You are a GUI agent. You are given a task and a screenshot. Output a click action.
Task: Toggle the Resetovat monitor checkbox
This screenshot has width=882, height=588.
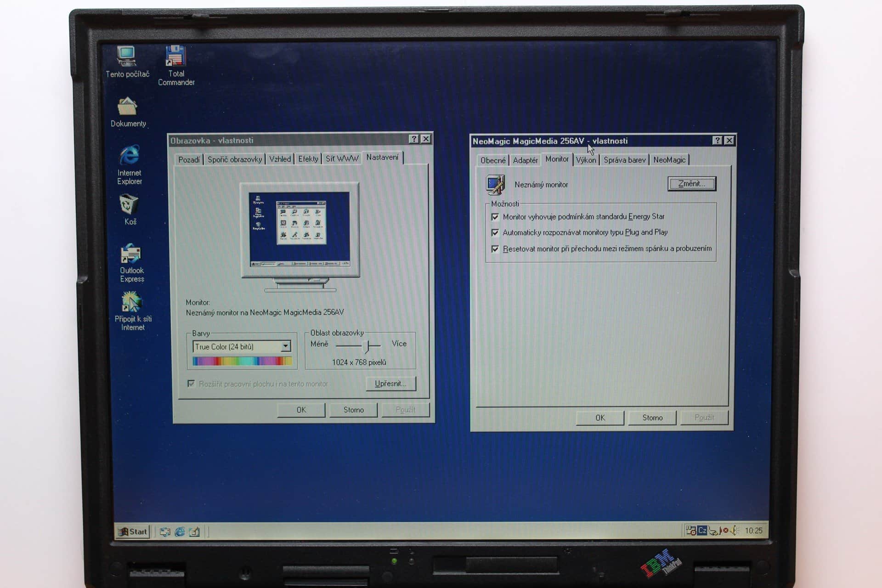495,249
